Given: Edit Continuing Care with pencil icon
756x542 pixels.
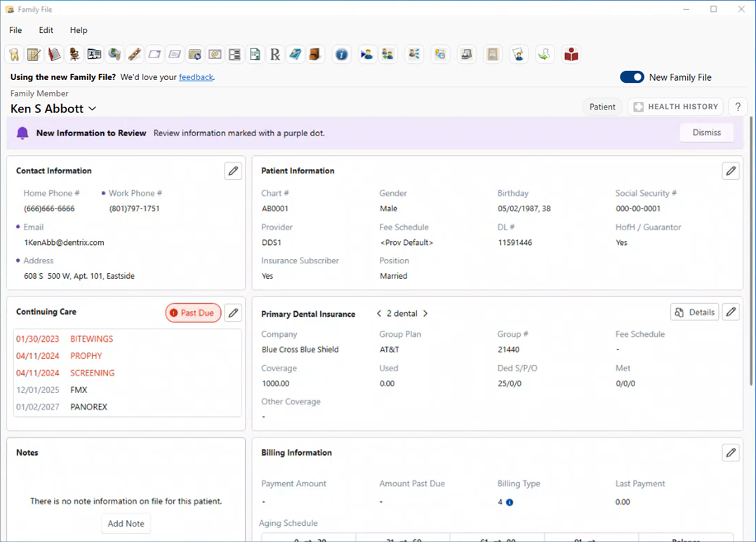Looking at the screenshot, I should click(233, 313).
